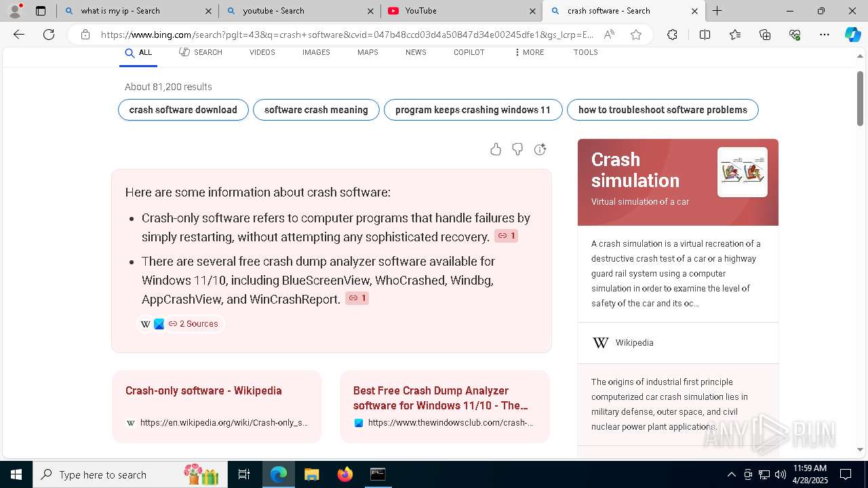Viewport: 868px width, 488px height.
Task: Open Favorites list icon
Action: 735,35
